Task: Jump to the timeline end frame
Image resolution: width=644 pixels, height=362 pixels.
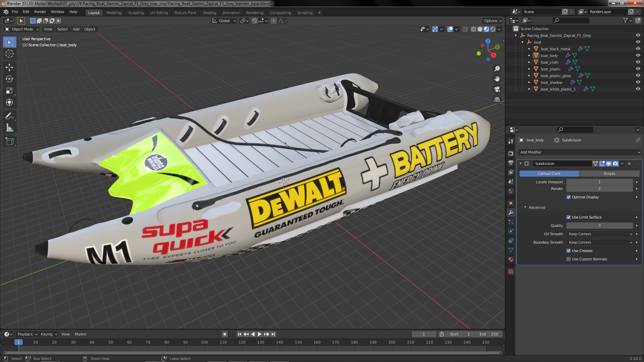Action: click(273, 334)
